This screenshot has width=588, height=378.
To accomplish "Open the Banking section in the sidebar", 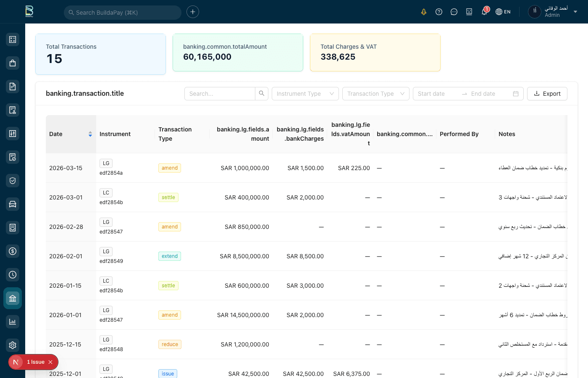I will pos(13,298).
